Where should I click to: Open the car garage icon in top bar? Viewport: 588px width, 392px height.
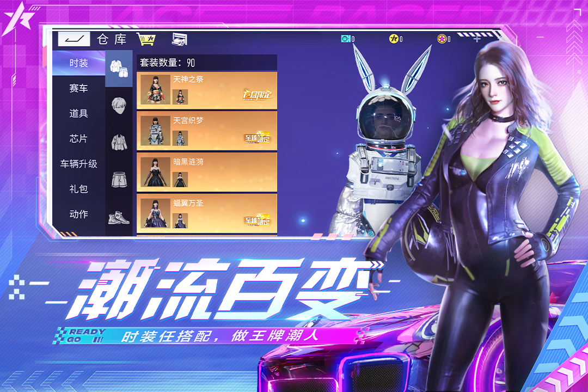click(x=179, y=39)
